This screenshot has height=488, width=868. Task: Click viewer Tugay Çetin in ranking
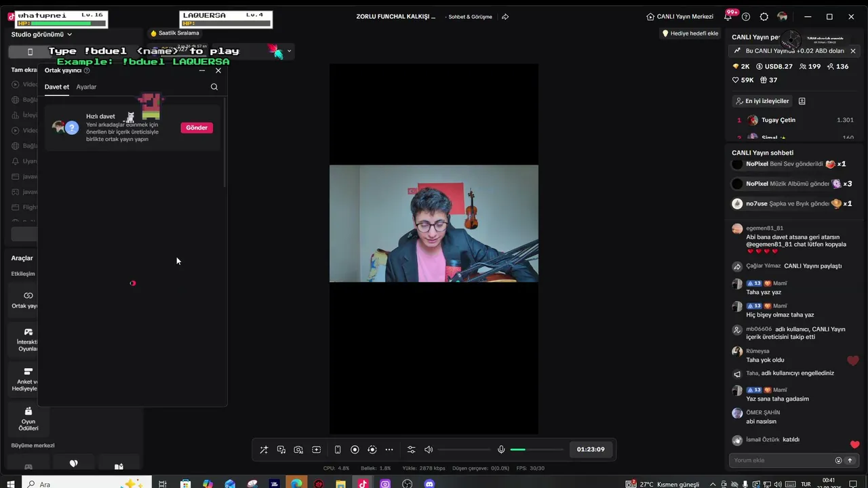click(x=778, y=120)
